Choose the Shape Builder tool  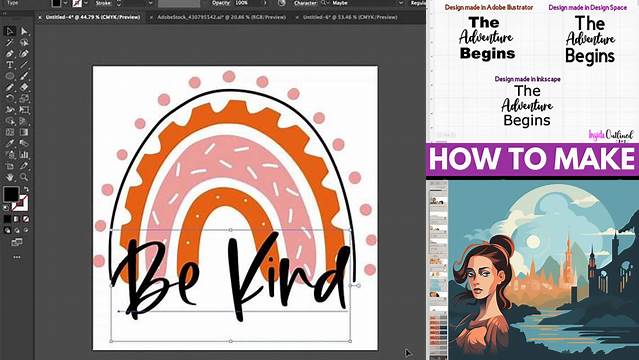(x=10, y=121)
